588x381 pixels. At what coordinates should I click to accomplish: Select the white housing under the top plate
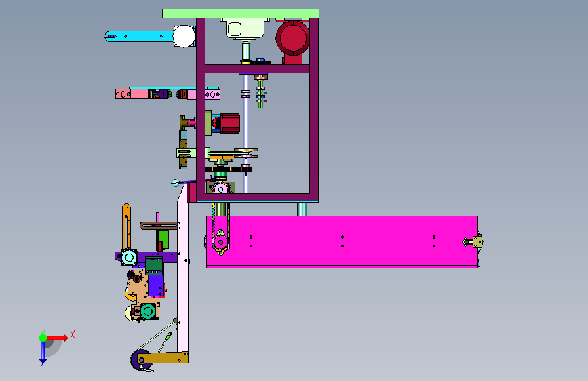(x=246, y=28)
